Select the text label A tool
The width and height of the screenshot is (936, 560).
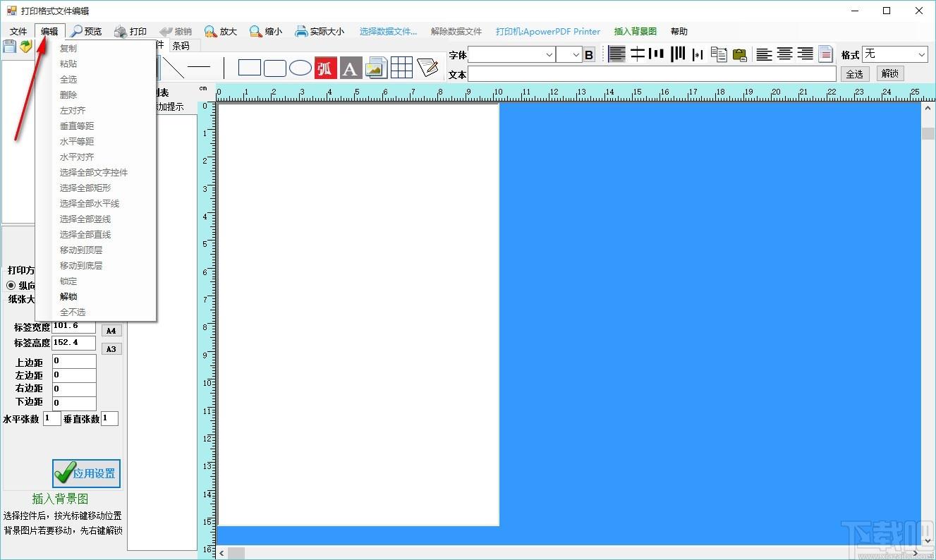click(x=351, y=68)
